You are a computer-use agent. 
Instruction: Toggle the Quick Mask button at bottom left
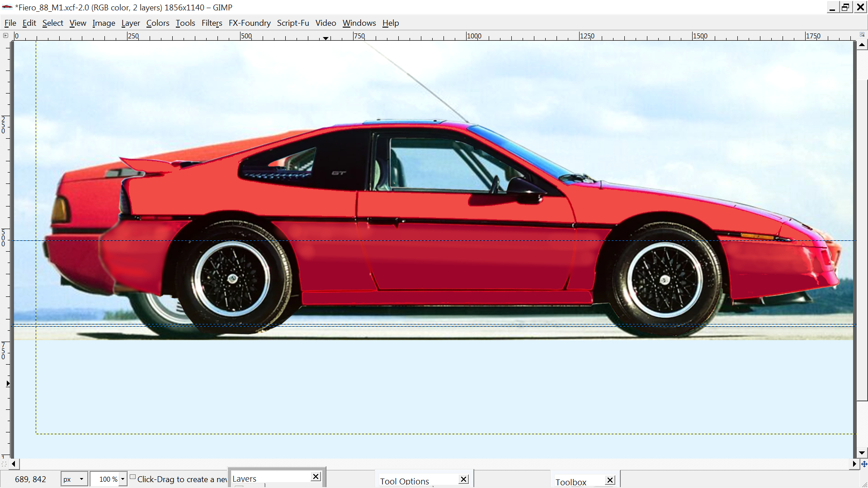pos(5,464)
